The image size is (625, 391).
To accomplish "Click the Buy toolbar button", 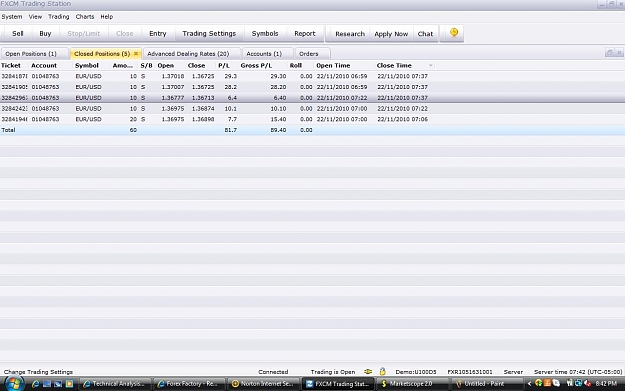I will 45,33.
